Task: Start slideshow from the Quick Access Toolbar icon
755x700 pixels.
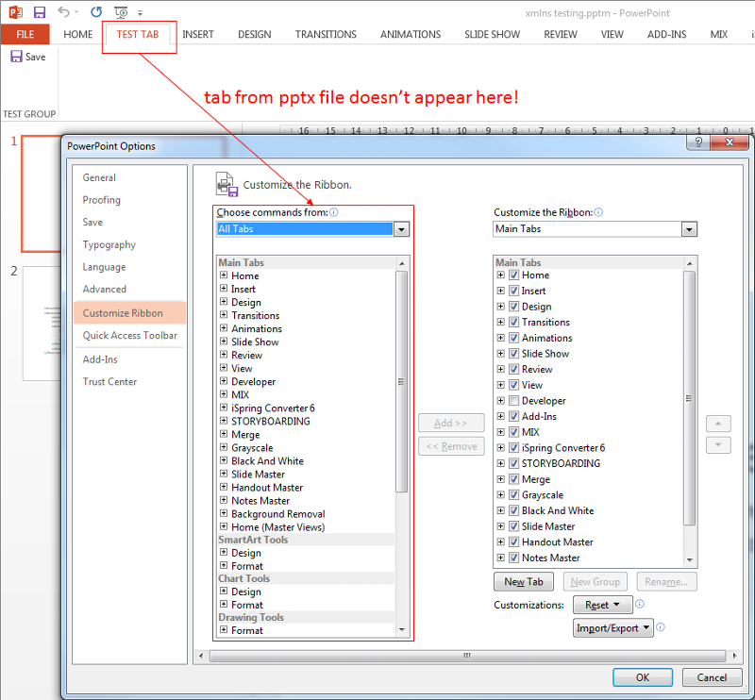Action: pos(120,12)
